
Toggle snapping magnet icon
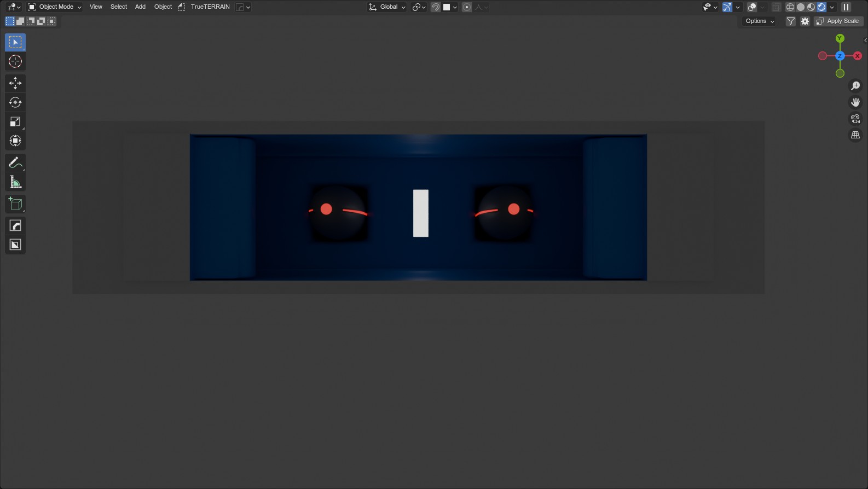click(x=436, y=7)
